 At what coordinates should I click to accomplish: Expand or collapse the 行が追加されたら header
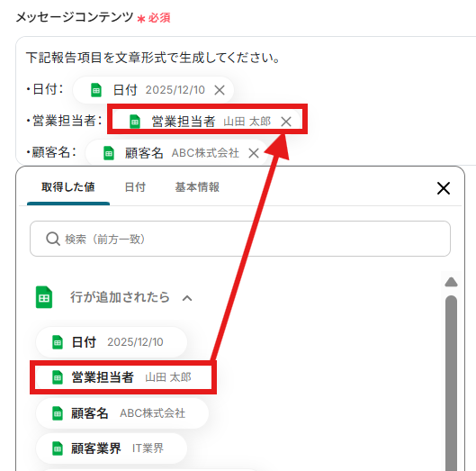120,297
